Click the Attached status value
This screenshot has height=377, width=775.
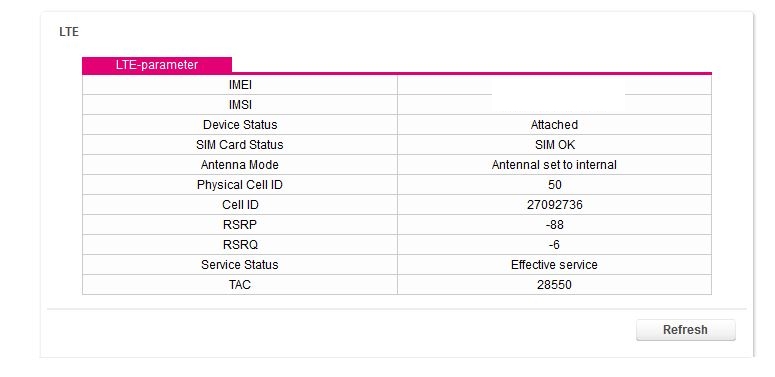point(554,125)
